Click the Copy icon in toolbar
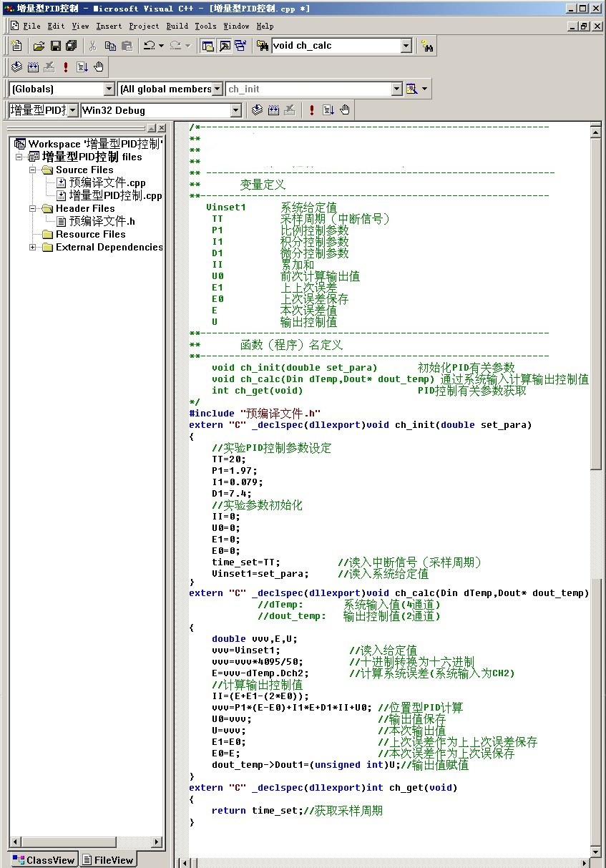Screen dimensions: 606x868 (110, 46)
